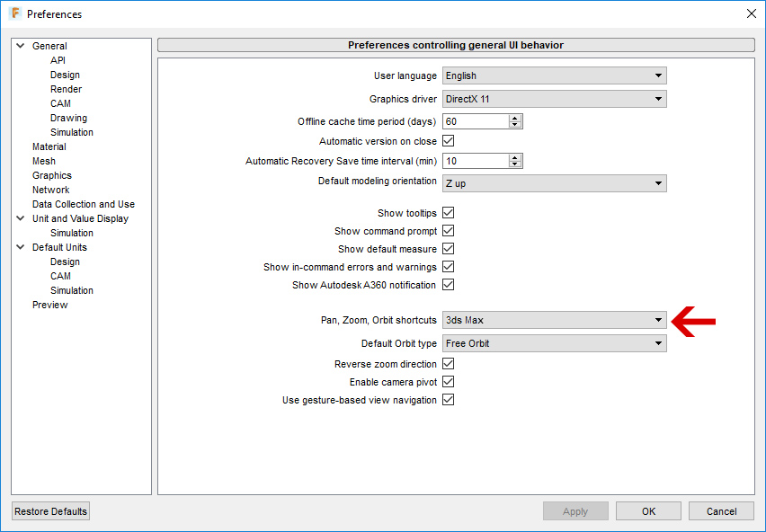Open Preview preferences
Viewport: 766px width, 532px height.
click(x=49, y=305)
